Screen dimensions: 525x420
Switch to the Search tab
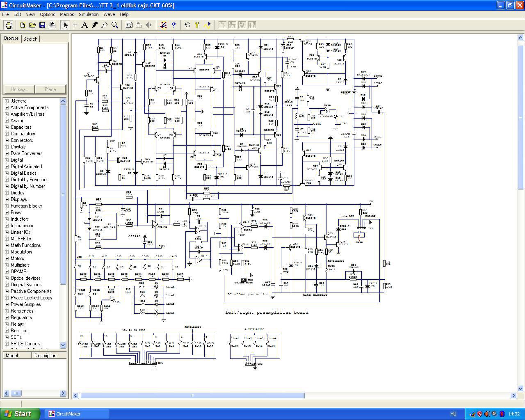click(30, 39)
